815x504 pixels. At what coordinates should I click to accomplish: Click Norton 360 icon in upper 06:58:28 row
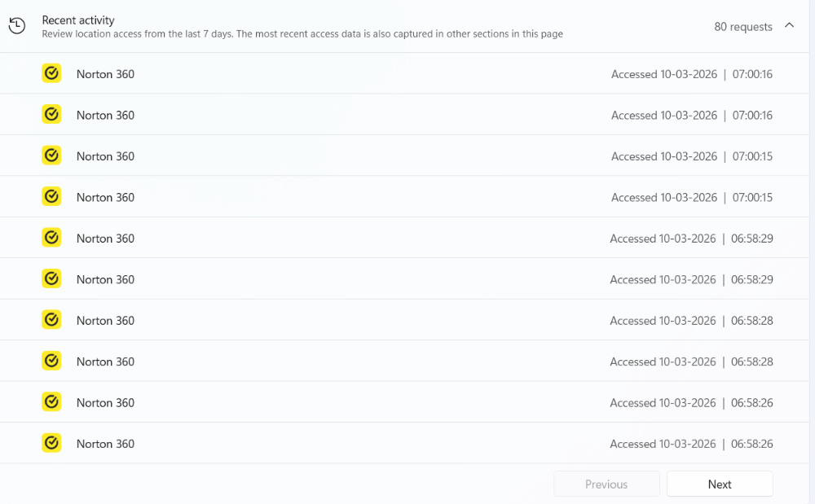pyautogui.click(x=51, y=319)
